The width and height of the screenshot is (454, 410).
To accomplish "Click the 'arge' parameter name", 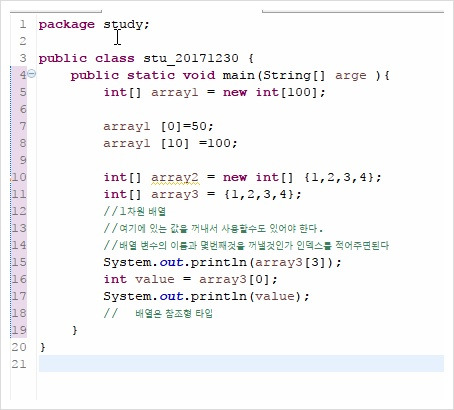I will click(x=350, y=75).
